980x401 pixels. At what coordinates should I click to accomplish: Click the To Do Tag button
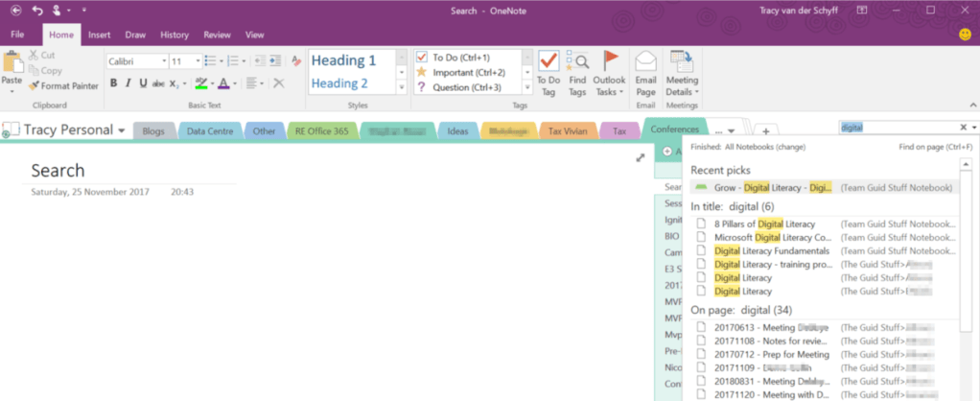pos(548,74)
